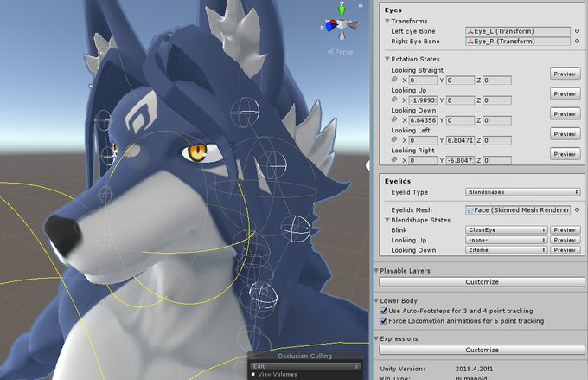Click Customize under Playable Layers
This screenshot has height=380, width=588.
[482, 282]
